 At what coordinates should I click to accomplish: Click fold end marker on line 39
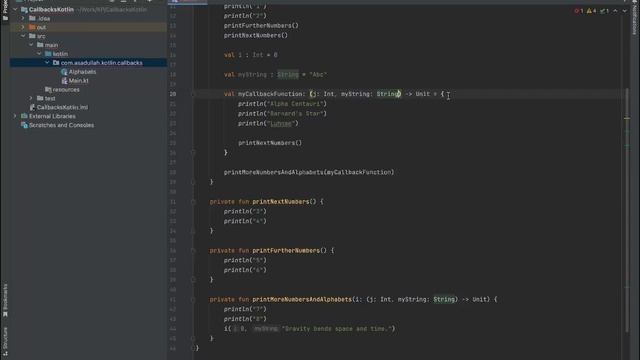(193, 280)
